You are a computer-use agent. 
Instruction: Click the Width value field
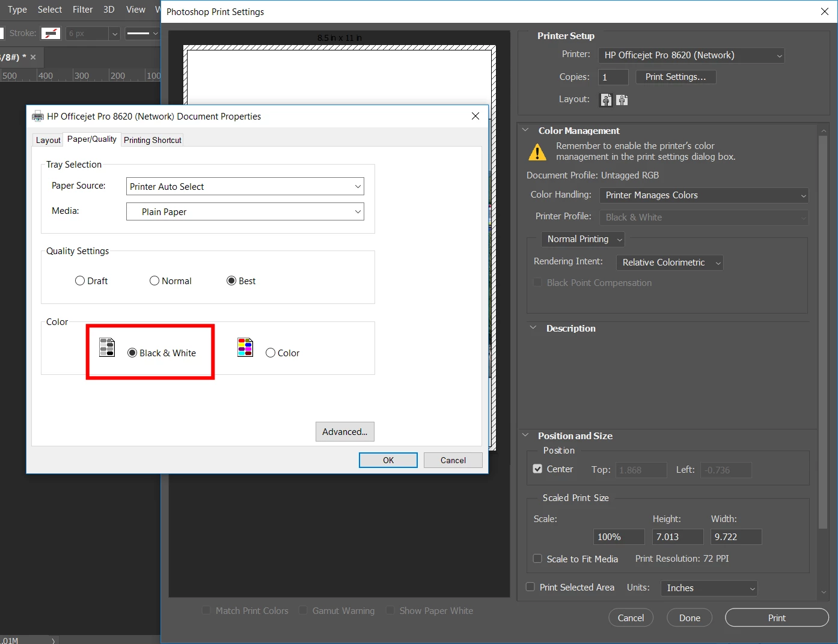point(736,536)
